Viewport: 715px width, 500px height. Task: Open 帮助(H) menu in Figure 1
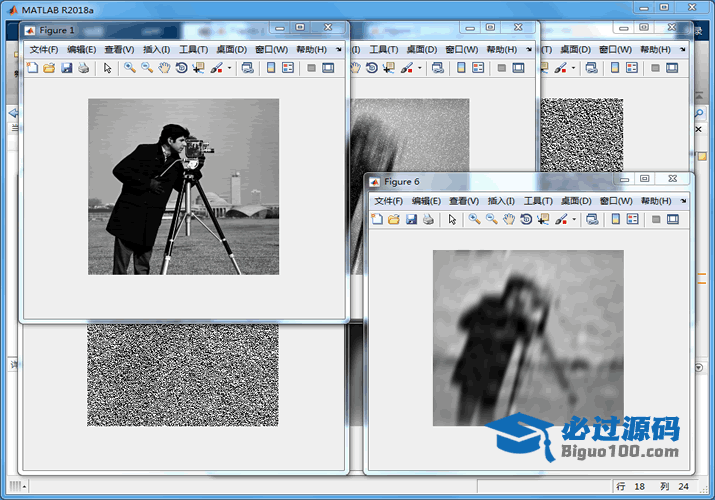point(311,49)
